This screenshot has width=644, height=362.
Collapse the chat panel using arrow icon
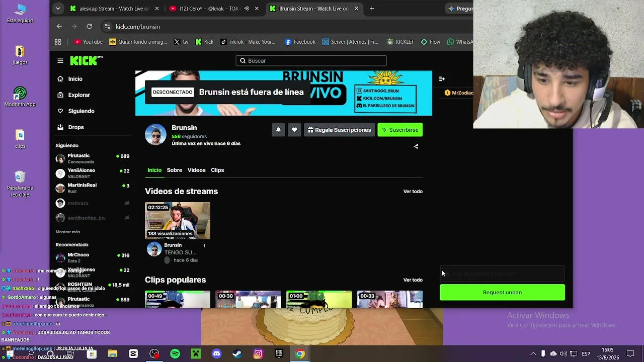pyautogui.click(x=442, y=79)
